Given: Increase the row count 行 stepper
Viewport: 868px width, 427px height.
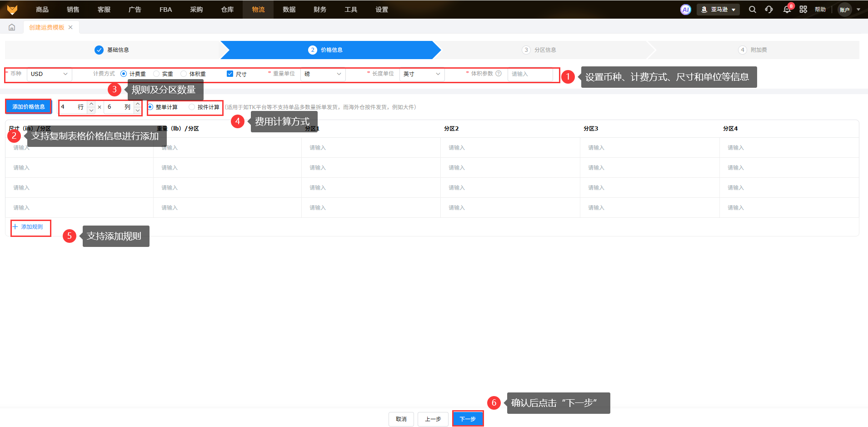Looking at the screenshot, I should pos(91,104).
